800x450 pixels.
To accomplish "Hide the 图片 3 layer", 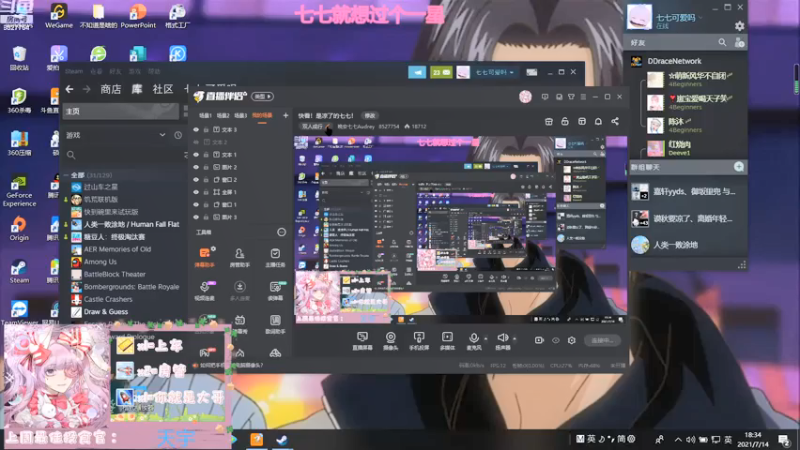I will point(196,217).
